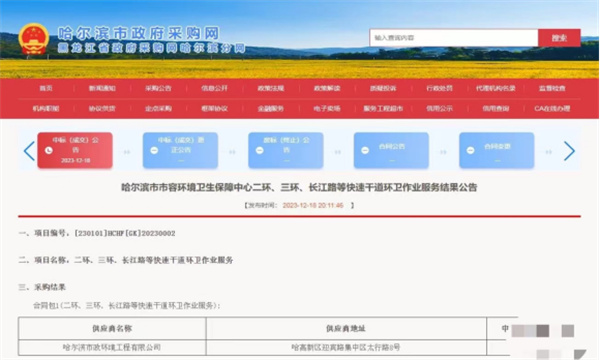Go to the 行政处罚 menu item

tap(439, 88)
